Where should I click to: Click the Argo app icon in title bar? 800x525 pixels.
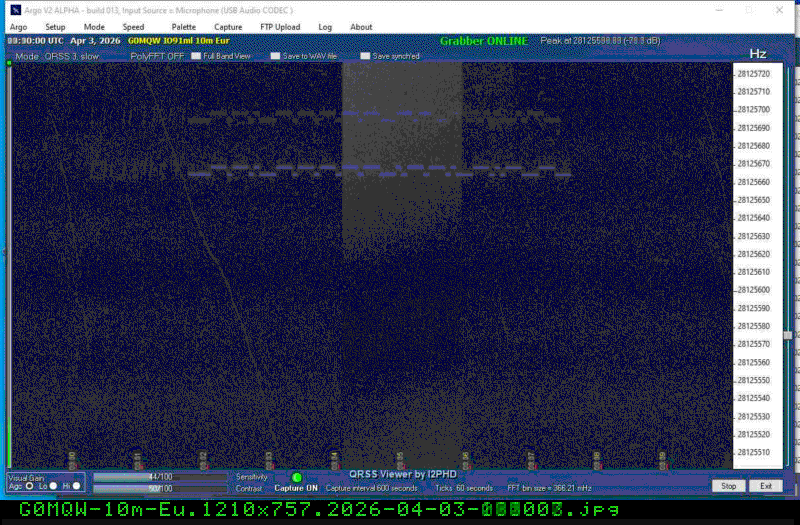point(15,10)
